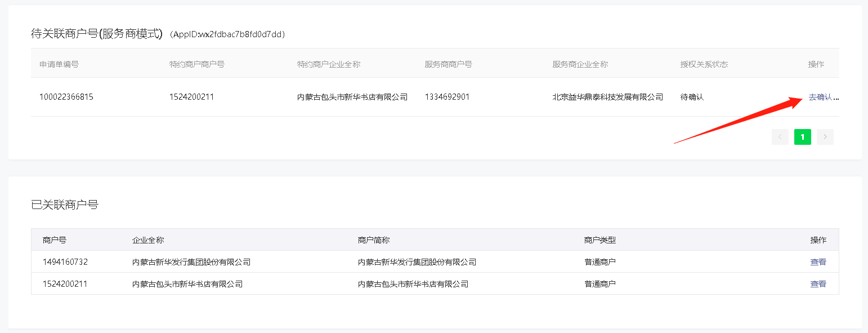Image resolution: width=868 pixels, height=333 pixels.
Task: Click the 服务商企业全称 column header
Action: pos(580,64)
